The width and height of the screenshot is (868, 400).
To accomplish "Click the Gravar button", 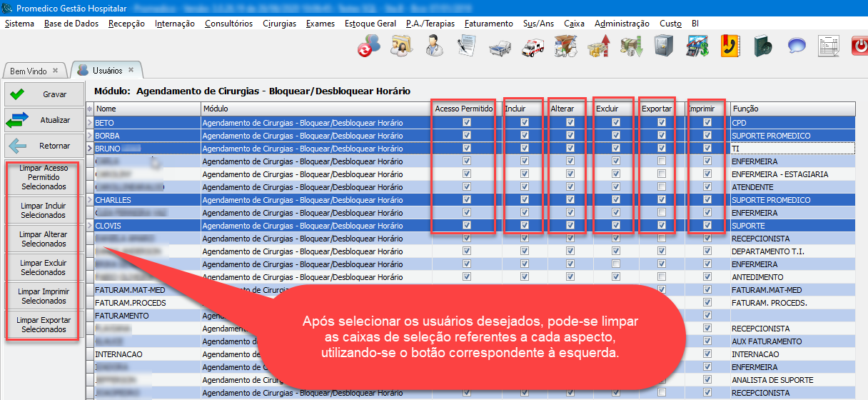I will coord(44,94).
